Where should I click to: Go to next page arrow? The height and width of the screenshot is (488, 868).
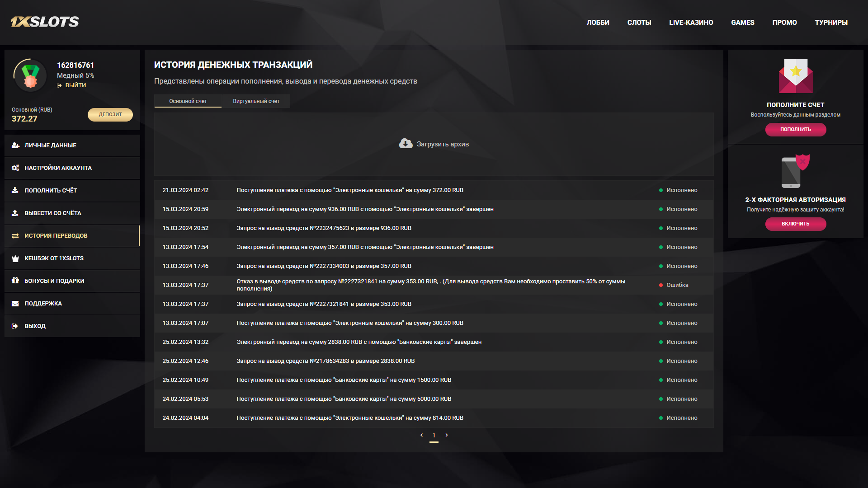coord(447,435)
